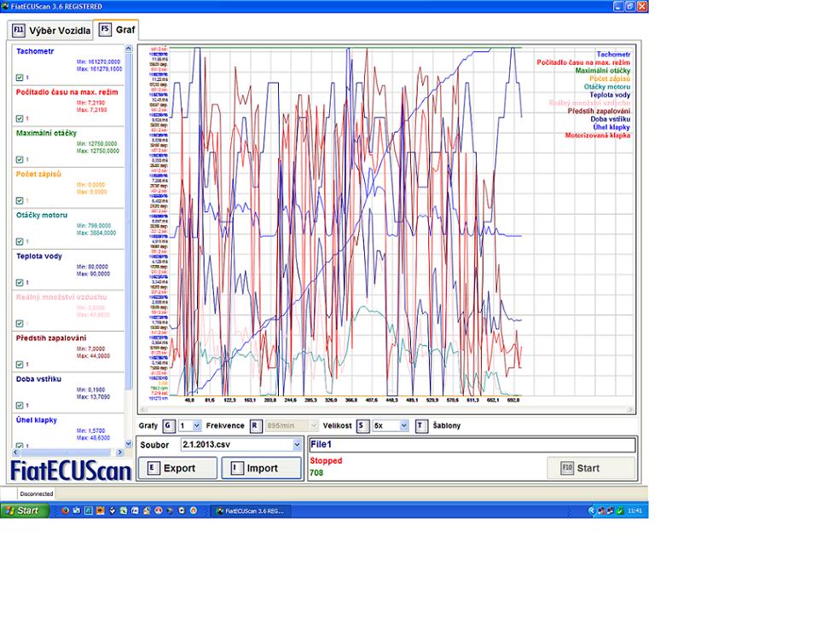This screenshot has height=629, width=840.
Task: Open the Grafy number dropdown
Action: click(x=197, y=425)
